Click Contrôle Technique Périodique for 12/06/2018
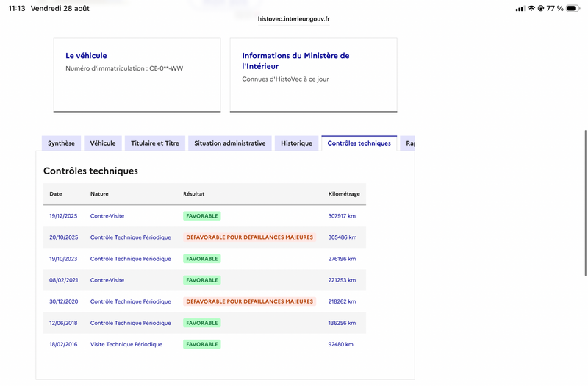The width and height of the screenshot is (588, 386). click(131, 323)
